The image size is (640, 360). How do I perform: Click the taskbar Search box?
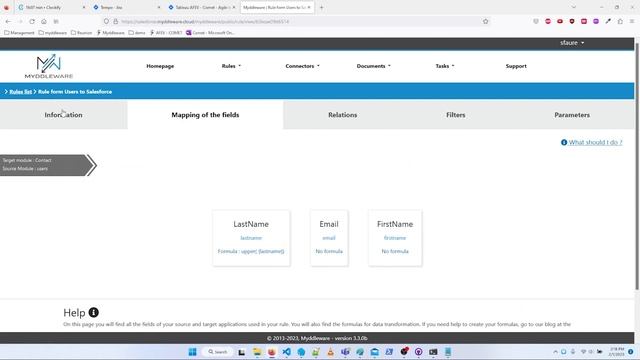point(218,352)
